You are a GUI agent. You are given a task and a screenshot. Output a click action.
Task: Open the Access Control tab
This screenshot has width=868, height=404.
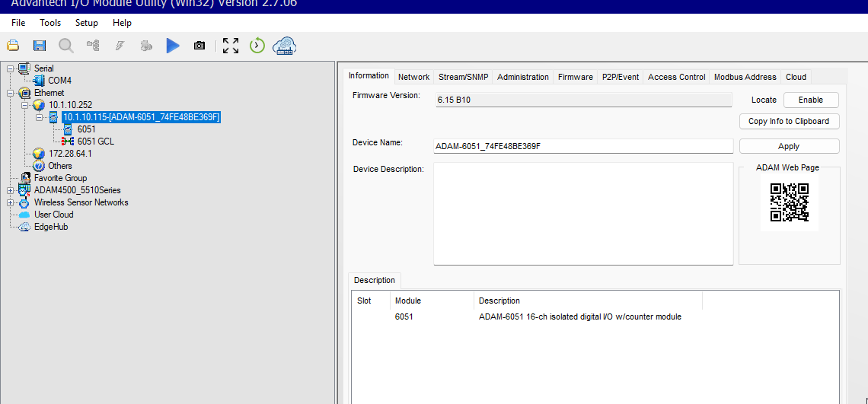pos(676,77)
